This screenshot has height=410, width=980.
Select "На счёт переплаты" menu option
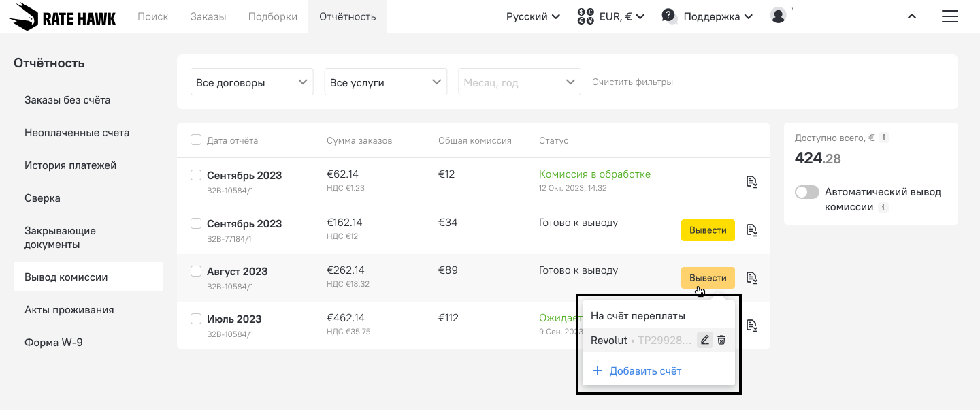[638, 316]
